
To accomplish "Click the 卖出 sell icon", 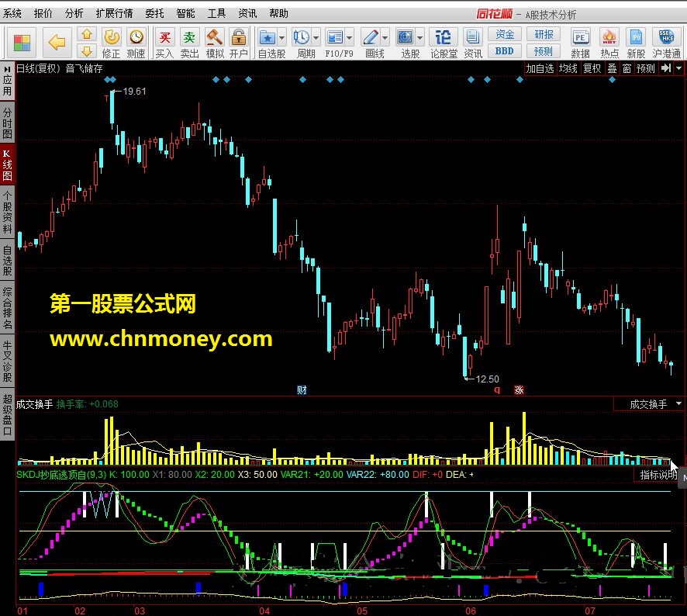I will [x=189, y=37].
